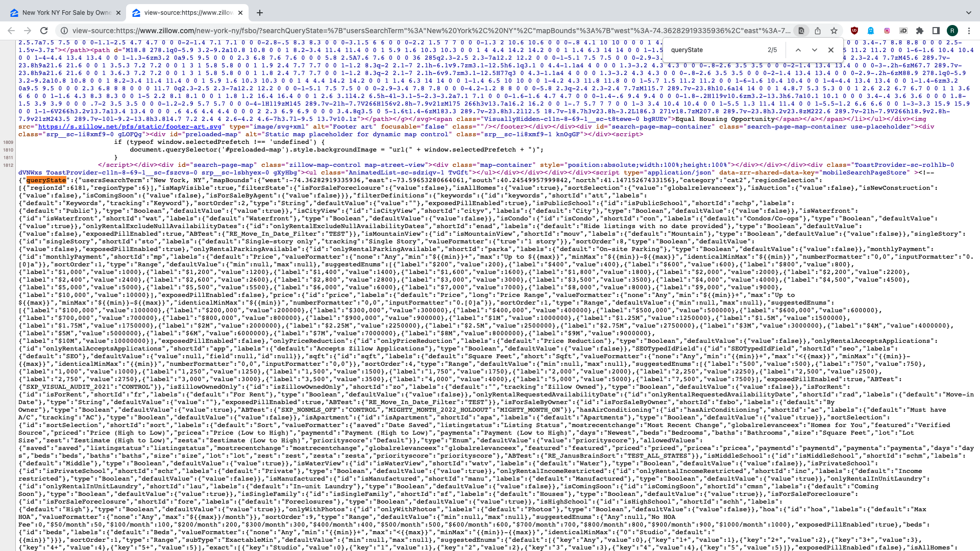Viewport: 980px width, 551px height.
Task: Open the uBlock Origin extension
Action: (854, 31)
